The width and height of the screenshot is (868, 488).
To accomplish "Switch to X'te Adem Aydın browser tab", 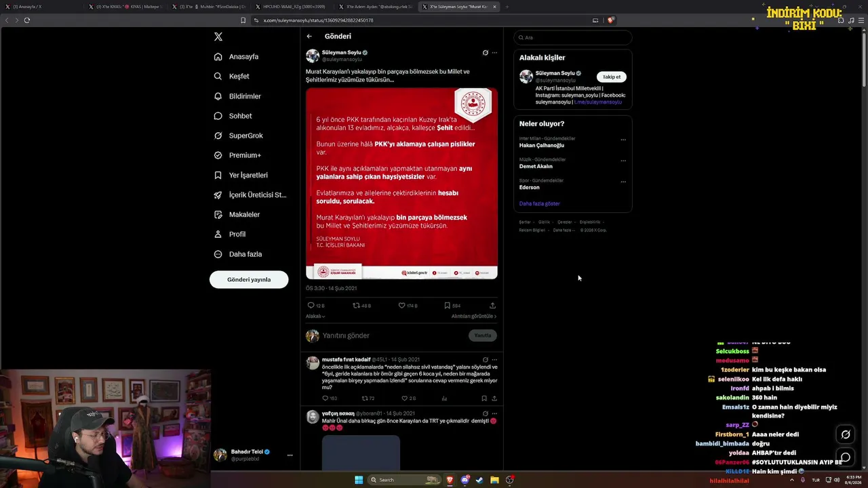I will pos(376,7).
